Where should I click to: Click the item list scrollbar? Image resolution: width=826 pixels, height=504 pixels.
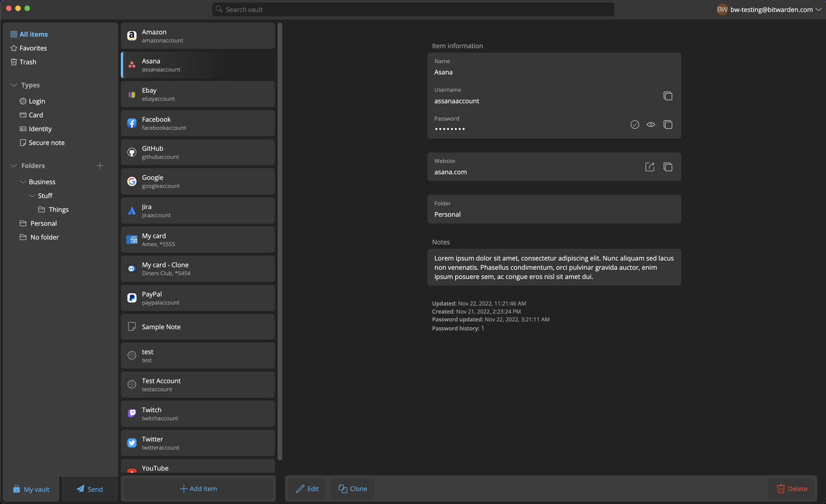[280, 241]
